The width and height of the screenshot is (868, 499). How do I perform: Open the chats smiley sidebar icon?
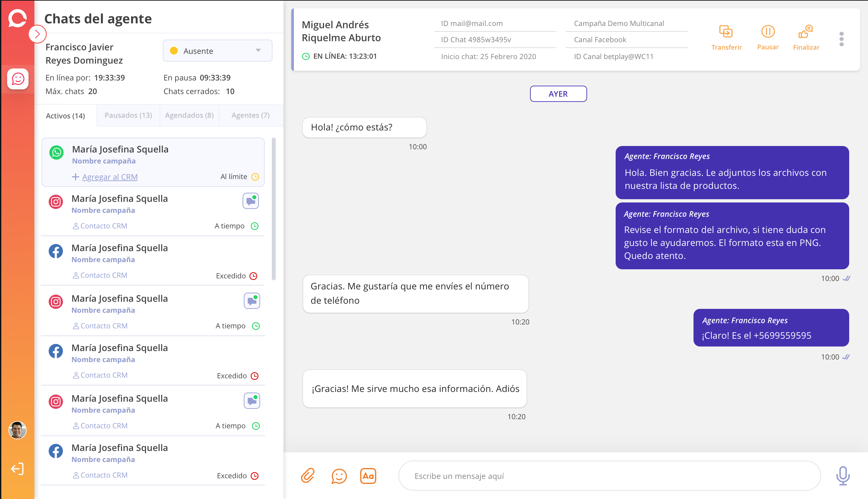click(18, 79)
